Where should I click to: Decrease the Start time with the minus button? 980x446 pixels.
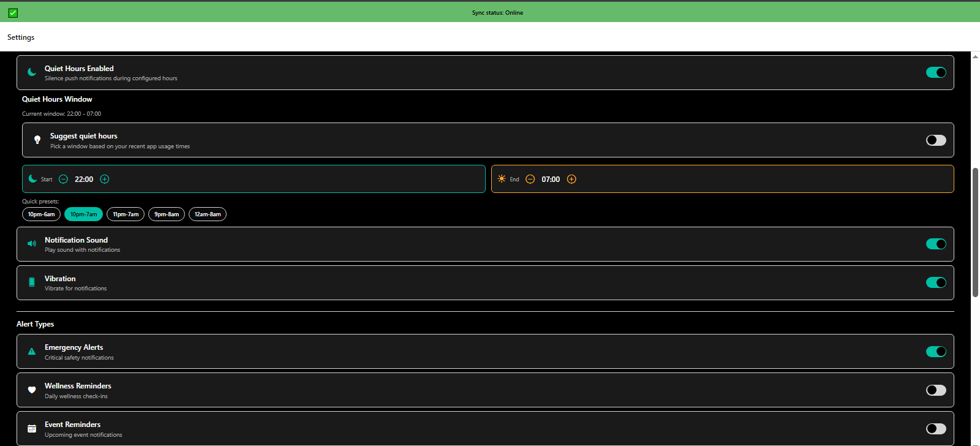click(x=63, y=179)
